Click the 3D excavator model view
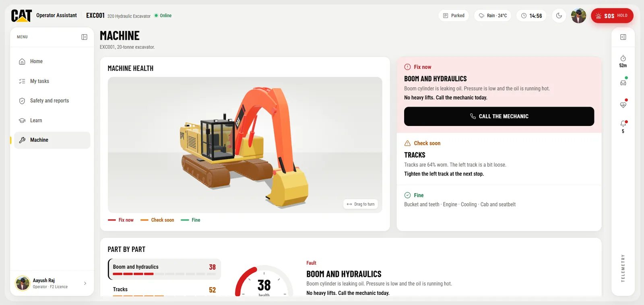644x305 pixels. click(x=245, y=145)
